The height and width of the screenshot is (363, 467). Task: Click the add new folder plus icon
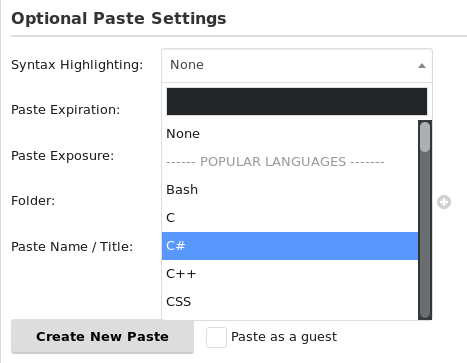pyautogui.click(x=444, y=202)
